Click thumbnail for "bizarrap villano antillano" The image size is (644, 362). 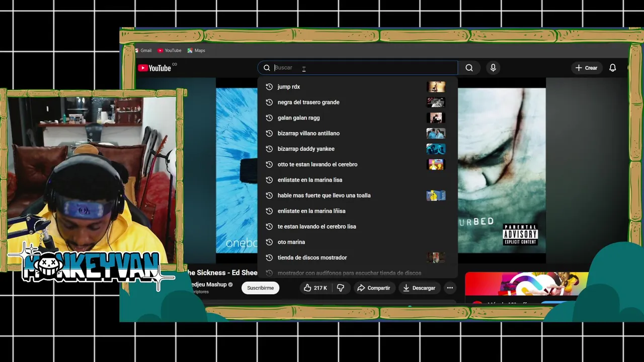coord(436,133)
